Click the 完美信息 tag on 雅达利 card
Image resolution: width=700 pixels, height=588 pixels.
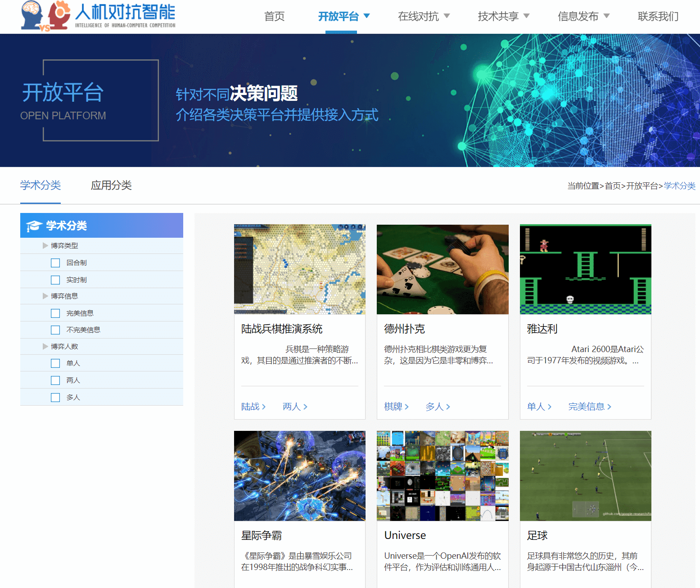coord(586,407)
